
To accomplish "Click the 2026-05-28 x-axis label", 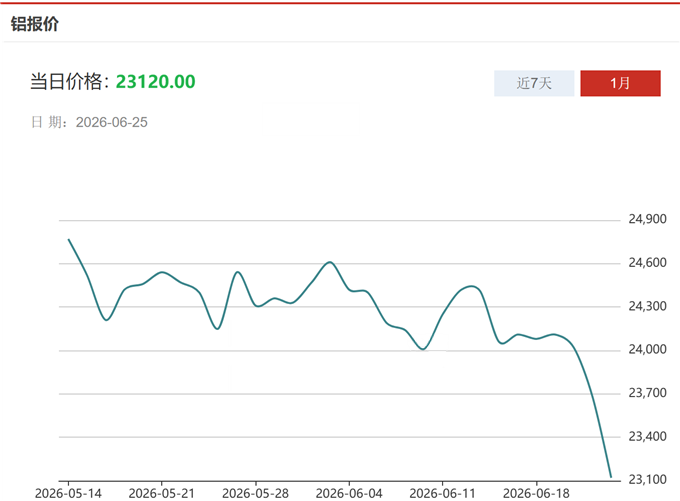I will [x=255, y=493].
